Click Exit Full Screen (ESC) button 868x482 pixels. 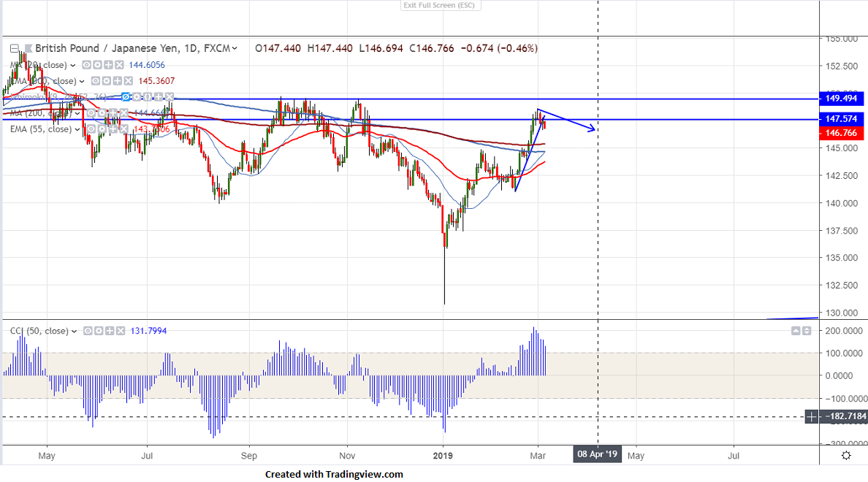441,5
